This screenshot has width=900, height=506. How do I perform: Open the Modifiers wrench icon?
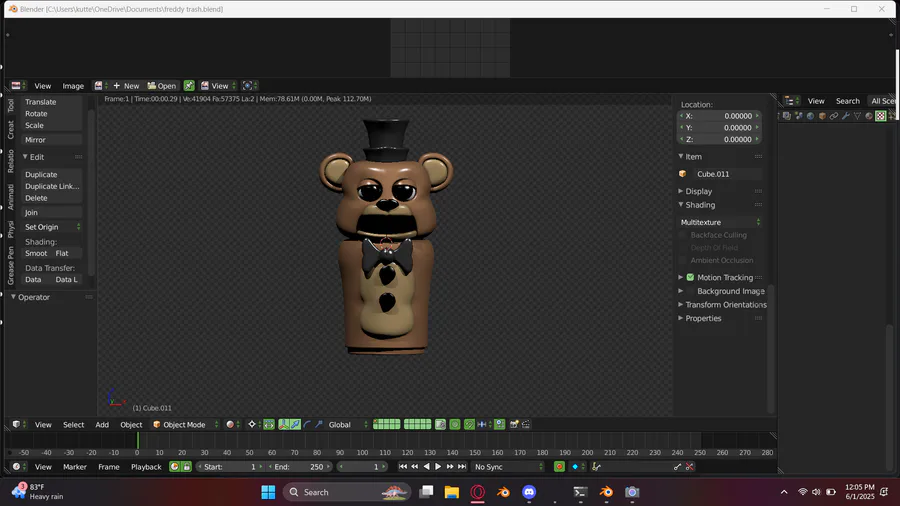point(845,116)
